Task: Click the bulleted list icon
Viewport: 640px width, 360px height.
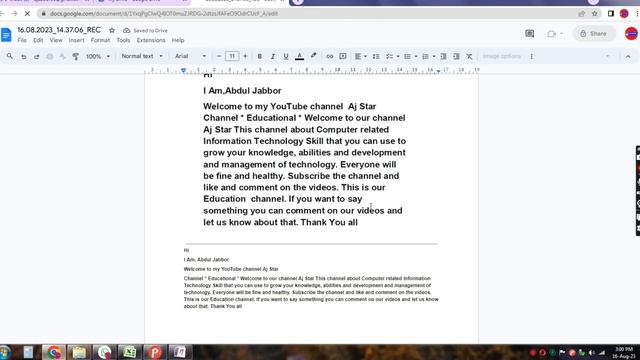Action: tap(407, 56)
